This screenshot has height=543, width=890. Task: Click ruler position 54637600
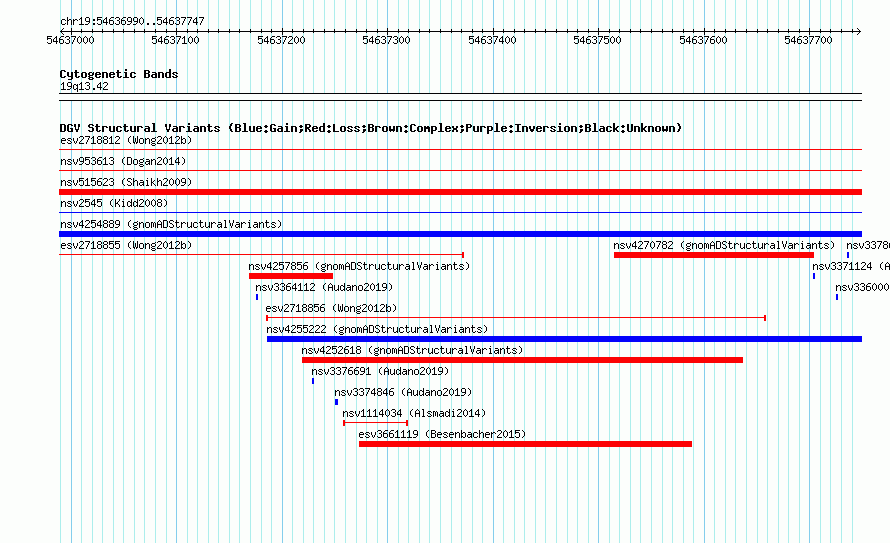[703, 40]
